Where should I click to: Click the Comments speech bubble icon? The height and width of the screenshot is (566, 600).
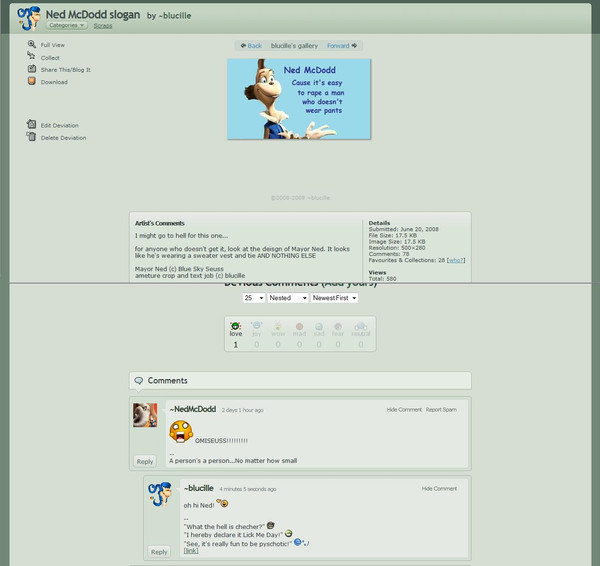click(x=139, y=380)
